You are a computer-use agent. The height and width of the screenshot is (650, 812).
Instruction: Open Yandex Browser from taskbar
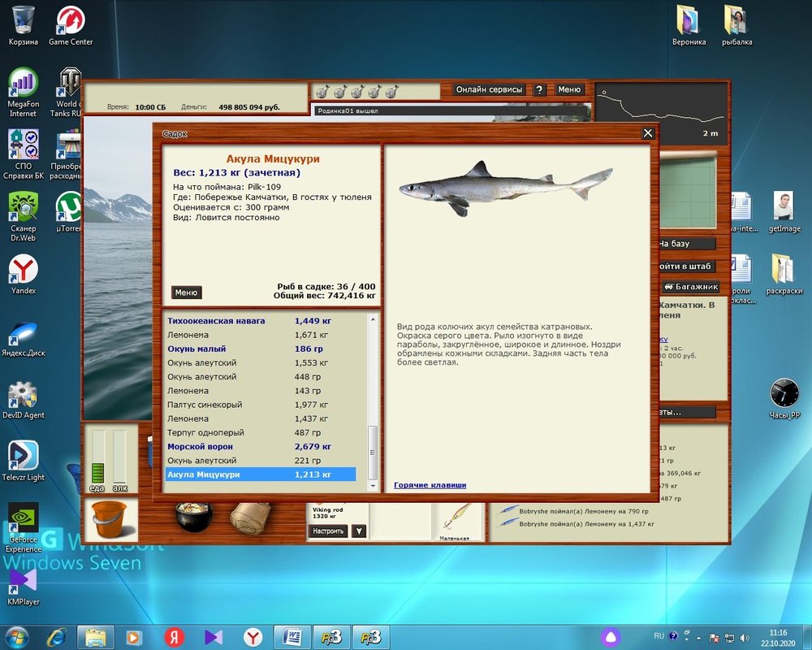point(253,636)
